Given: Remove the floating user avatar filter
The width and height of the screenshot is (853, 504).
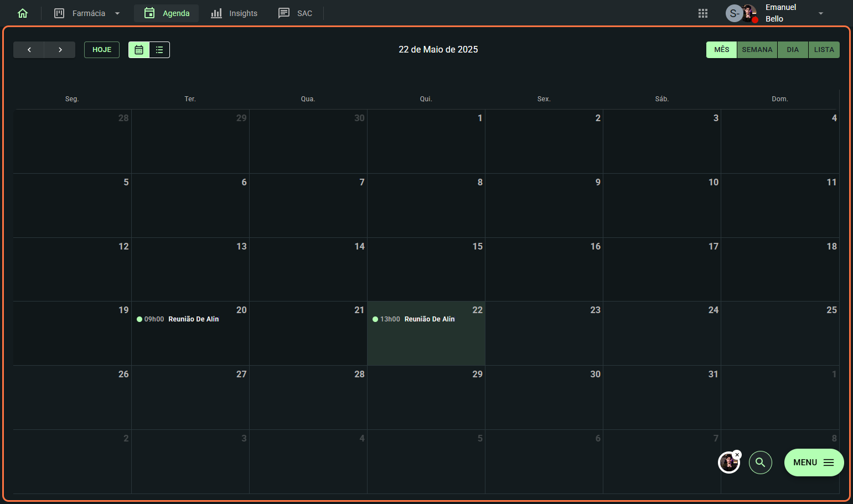Looking at the screenshot, I should point(737,455).
